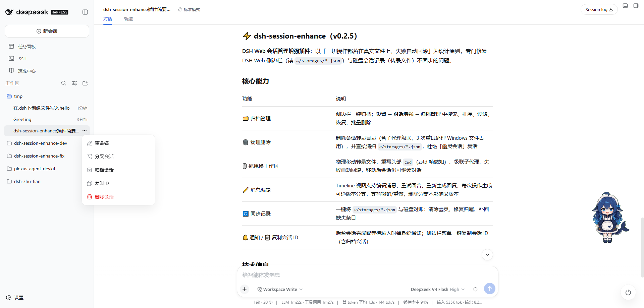Open DeepSeek V4 Flash model dropdown

(438, 289)
